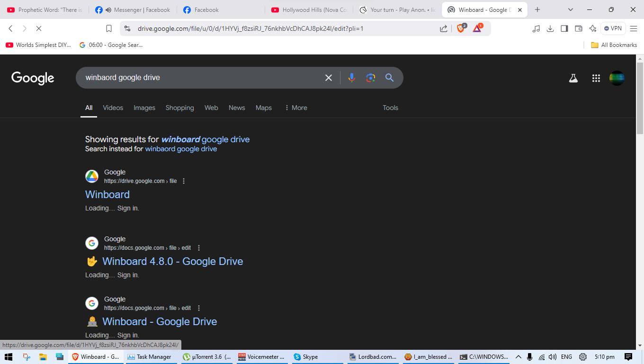Open the Google apps grid
The height and width of the screenshot is (364, 644).
click(x=596, y=78)
